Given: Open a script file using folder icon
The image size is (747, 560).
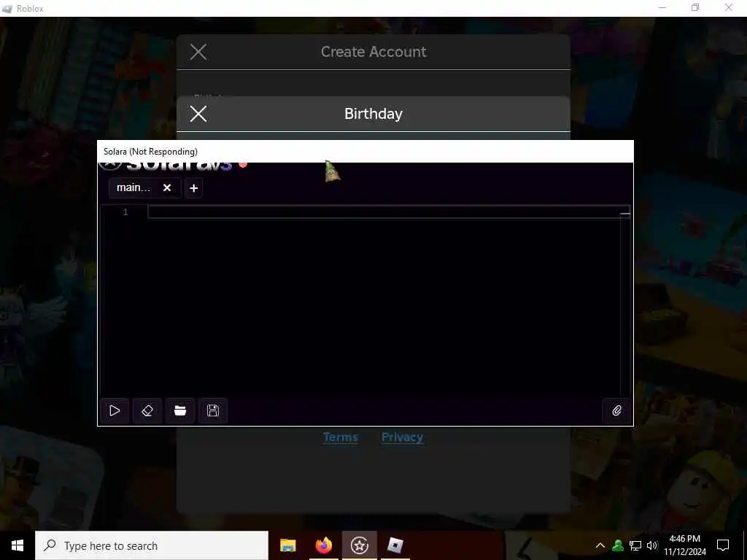Looking at the screenshot, I should pos(180,411).
